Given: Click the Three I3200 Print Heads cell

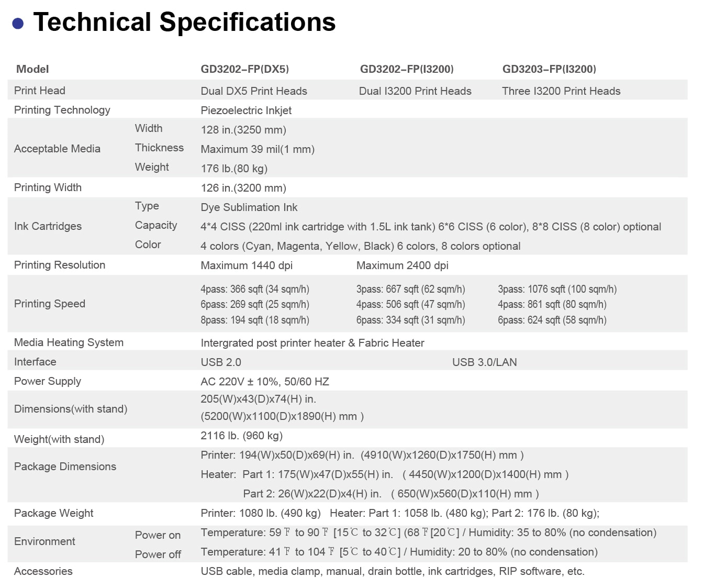Looking at the screenshot, I should point(561,91).
